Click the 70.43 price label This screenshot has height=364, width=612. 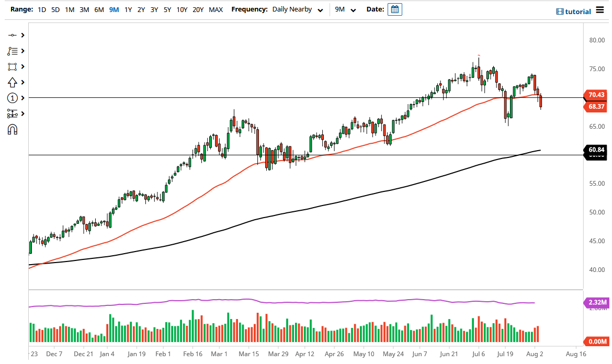[596, 96]
